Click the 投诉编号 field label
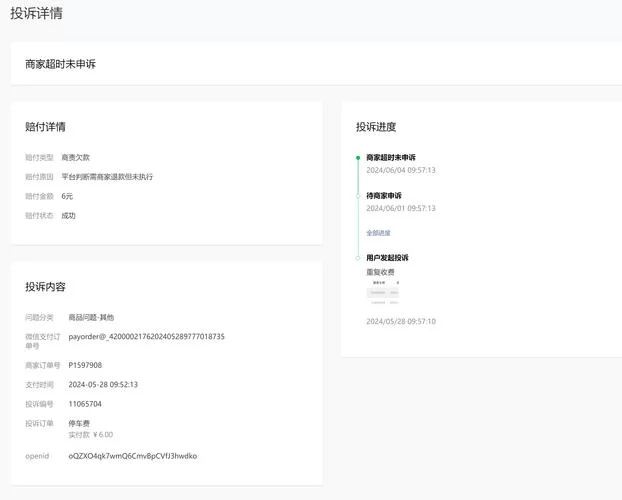This screenshot has height=500, width=622. [39, 404]
